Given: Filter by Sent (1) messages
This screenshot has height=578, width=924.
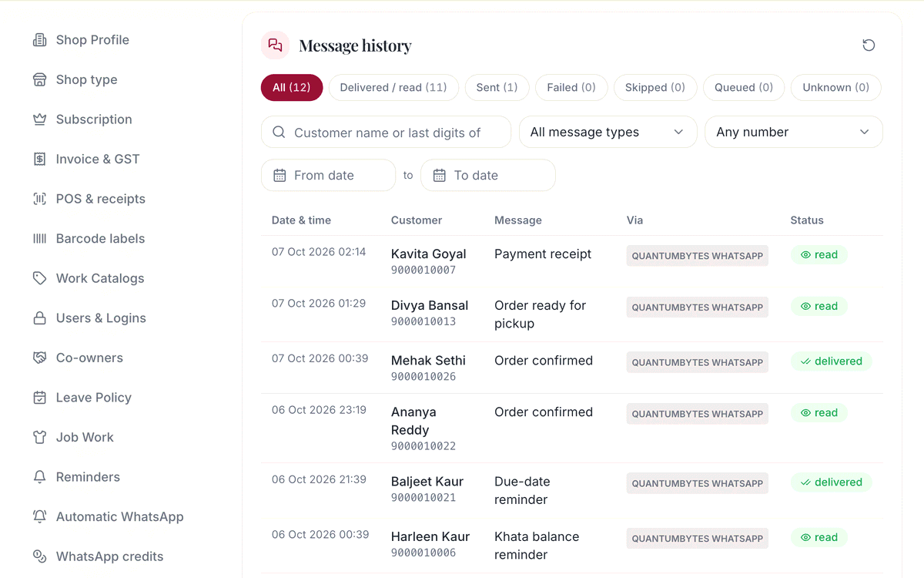Looking at the screenshot, I should (497, 87).
